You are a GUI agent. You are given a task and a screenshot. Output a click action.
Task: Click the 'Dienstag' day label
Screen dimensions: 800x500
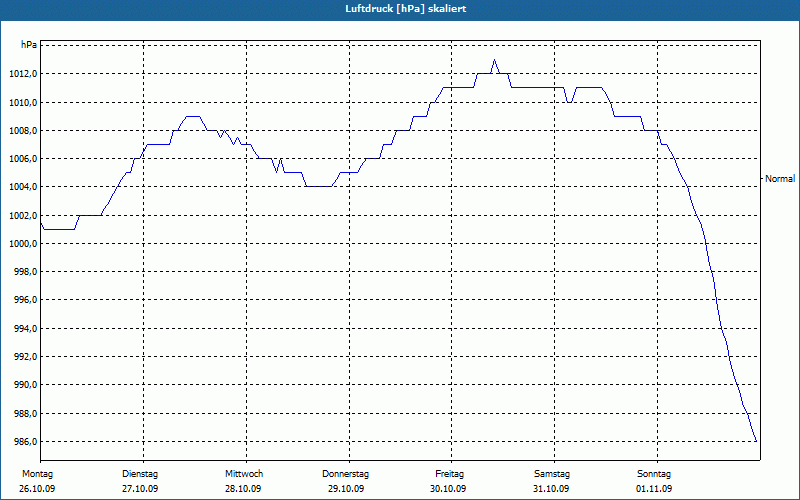(x=140, y=474)
